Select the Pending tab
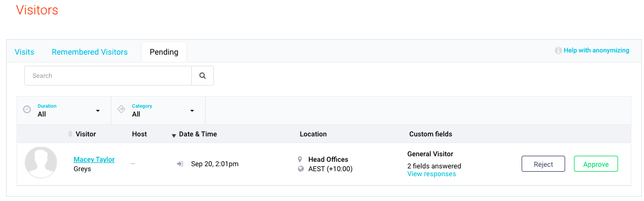The height and width of the screenshot is (201, 644). click(x=164, y=52)
